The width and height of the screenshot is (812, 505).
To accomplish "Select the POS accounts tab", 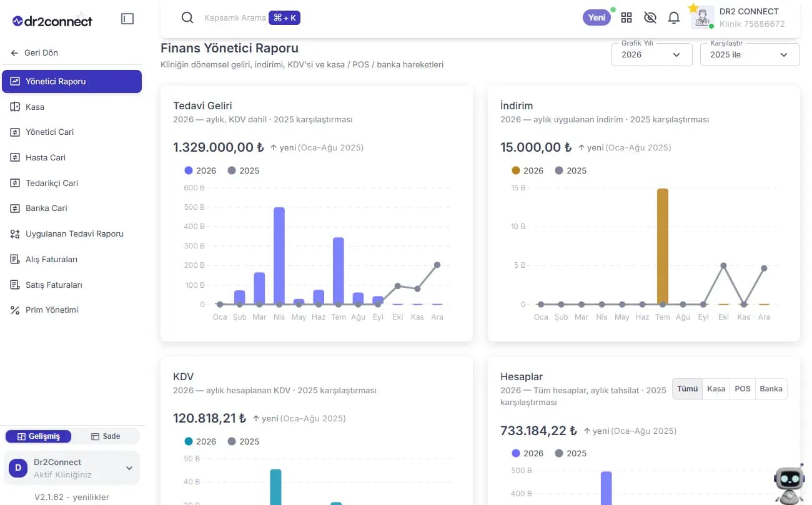I will tap(743, 389).
